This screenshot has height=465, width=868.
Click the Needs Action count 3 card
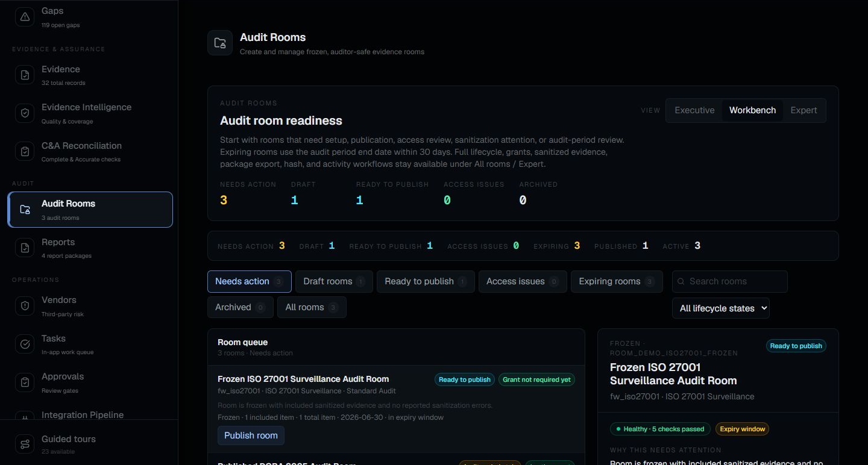point(248,193)
